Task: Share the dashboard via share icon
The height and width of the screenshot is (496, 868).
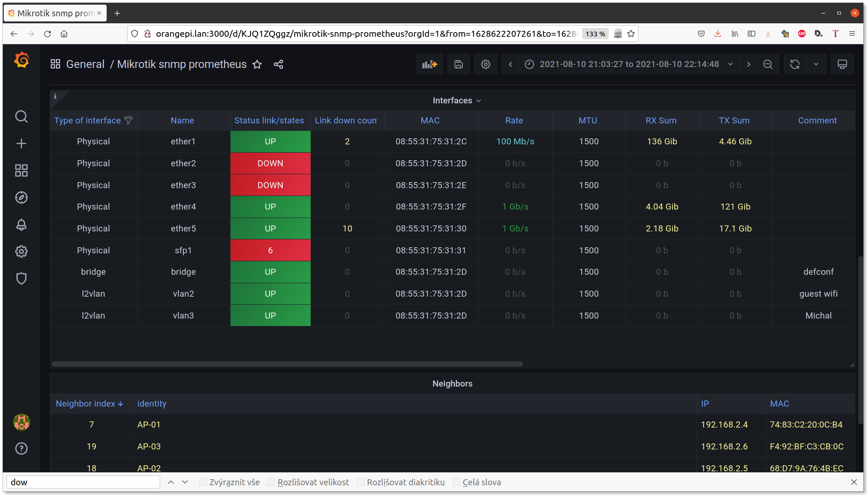Action: (278, 64)
